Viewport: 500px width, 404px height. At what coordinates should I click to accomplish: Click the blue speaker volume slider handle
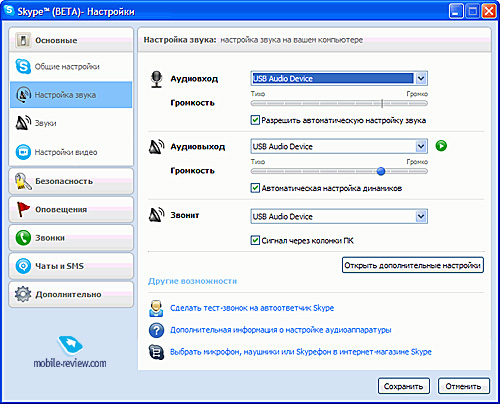click(381, 171)
